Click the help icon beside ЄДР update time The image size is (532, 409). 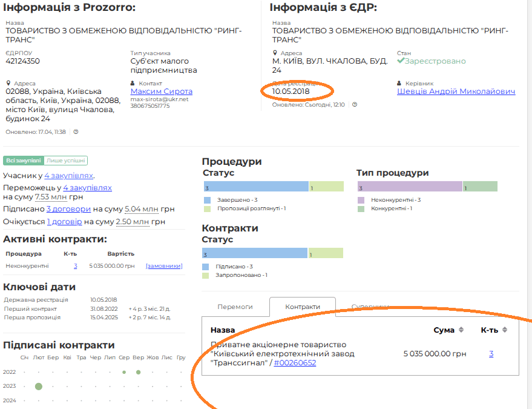(x=355, y=104)
